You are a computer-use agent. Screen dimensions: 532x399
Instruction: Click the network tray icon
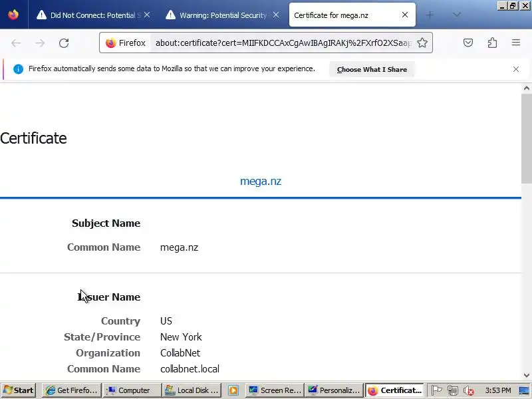(453, 391)
